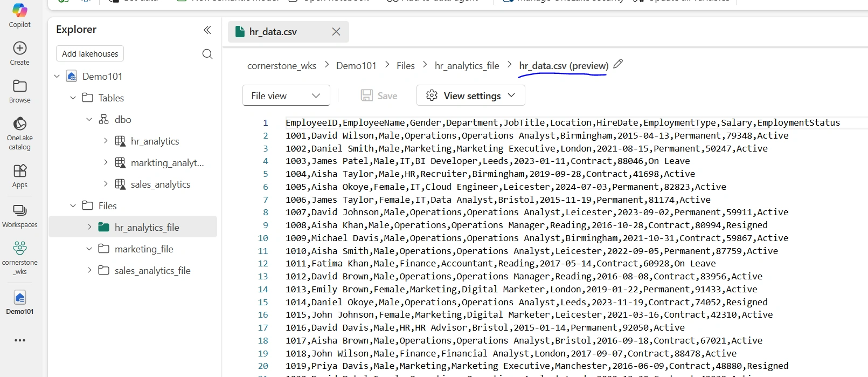
Task: Click the Save disk icon
Action: (x=367, y=95)
